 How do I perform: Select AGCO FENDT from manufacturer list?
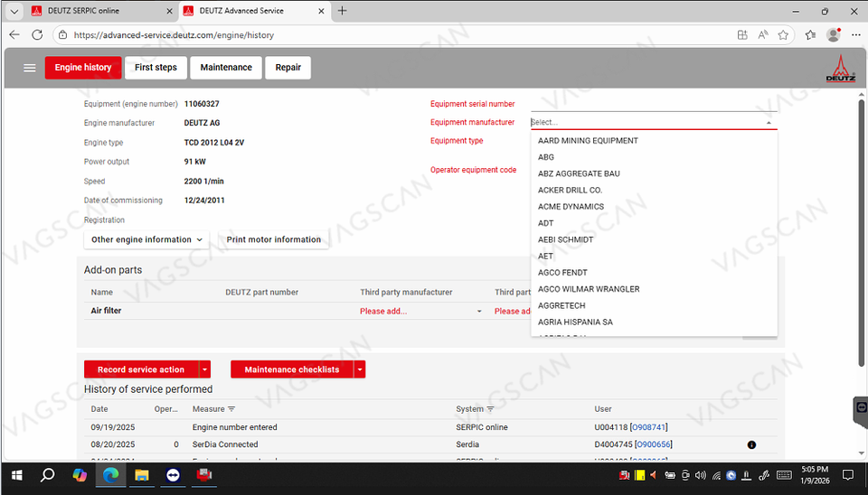pos(562,272)
